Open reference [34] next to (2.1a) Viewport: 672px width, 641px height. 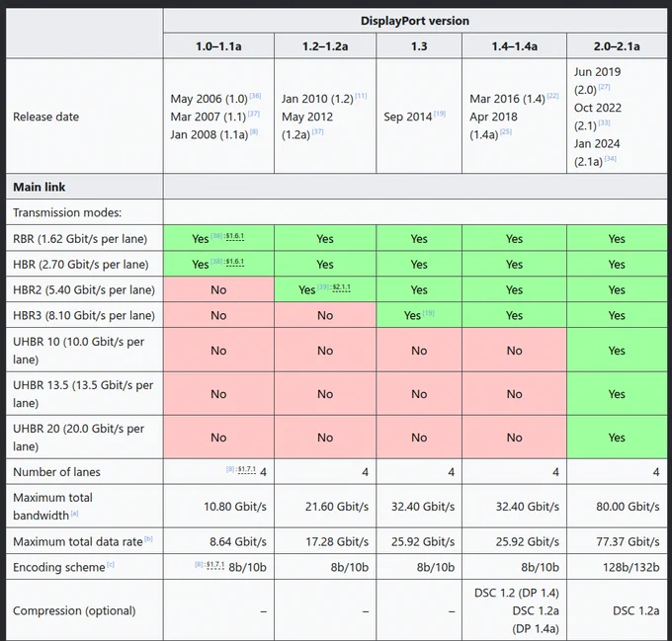611,159
